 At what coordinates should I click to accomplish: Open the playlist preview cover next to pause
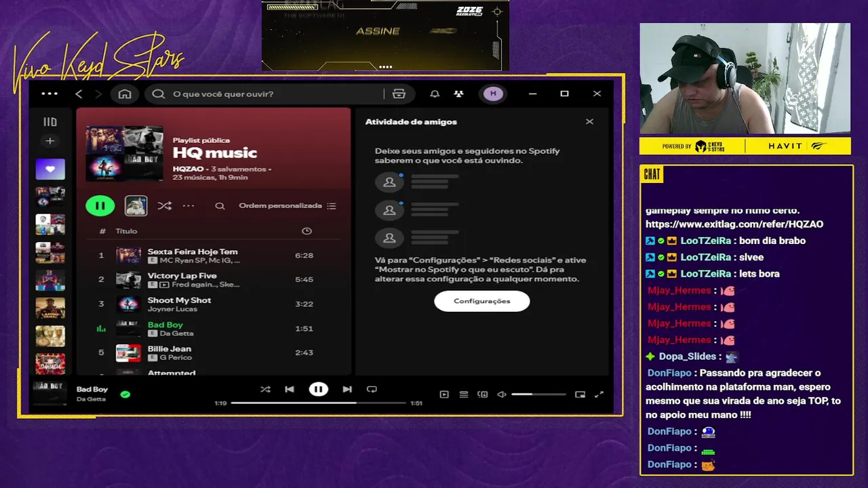coord(136,205)
